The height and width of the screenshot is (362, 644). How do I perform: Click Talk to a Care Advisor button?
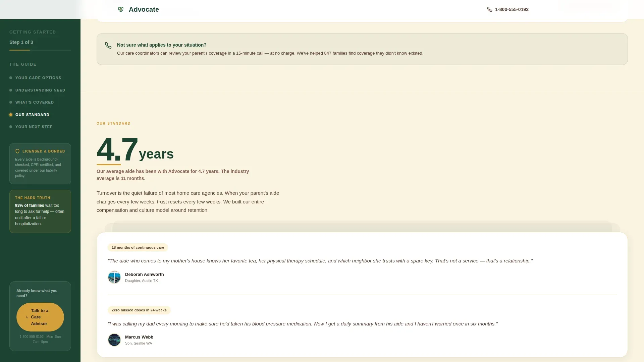coord(40,317)
